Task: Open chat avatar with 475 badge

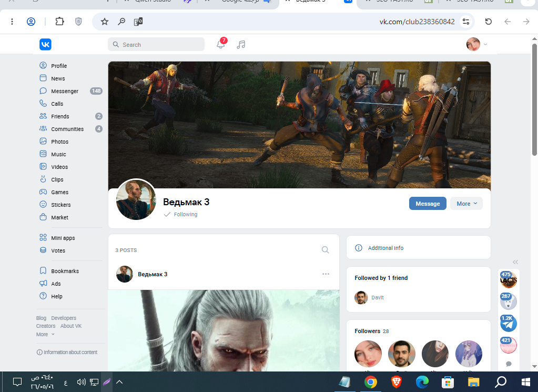Action: (508, 280)
